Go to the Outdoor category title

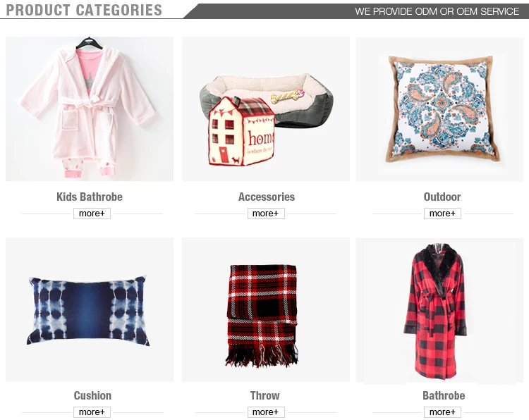(x=442, y=197)
